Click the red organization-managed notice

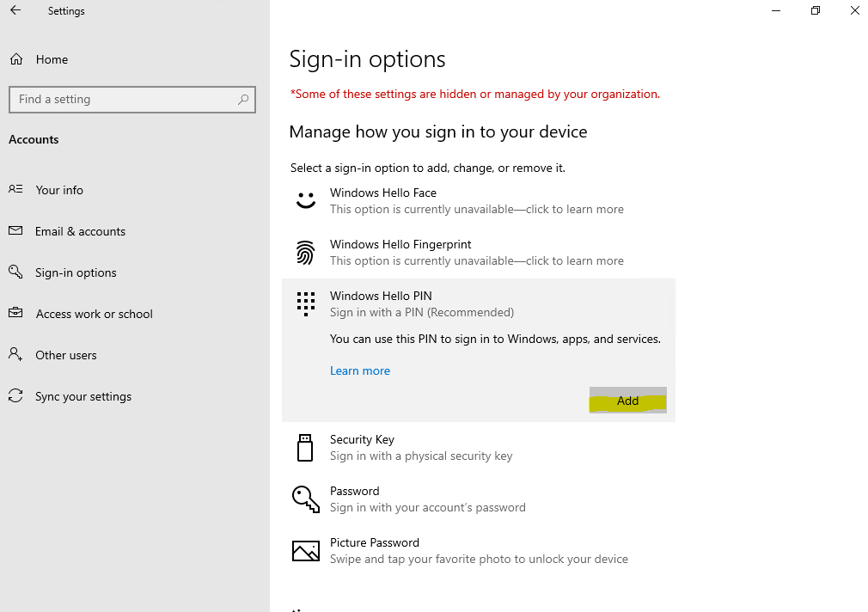pyautogui.click(x=475, y=95)
